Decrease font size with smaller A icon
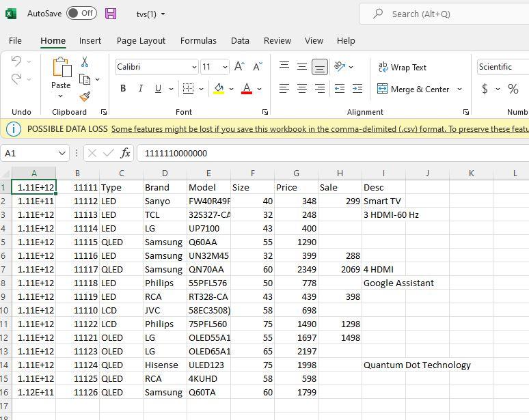 (x=258, y=66)
